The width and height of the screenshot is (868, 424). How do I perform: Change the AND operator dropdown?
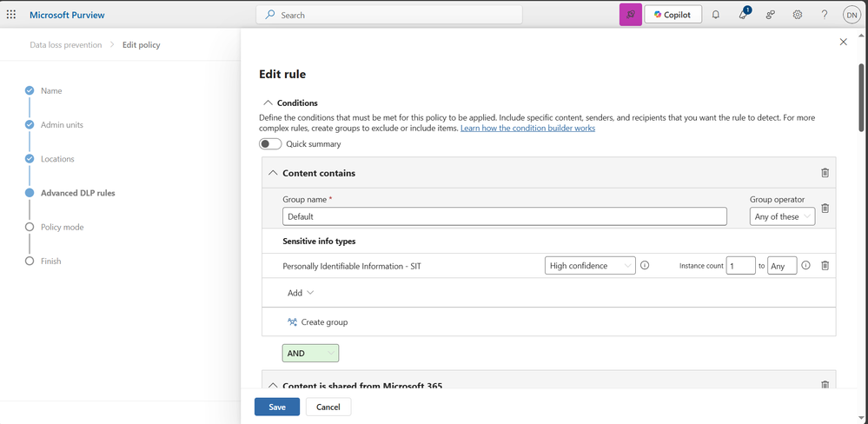pyautogui.click(x=310, y=353)
